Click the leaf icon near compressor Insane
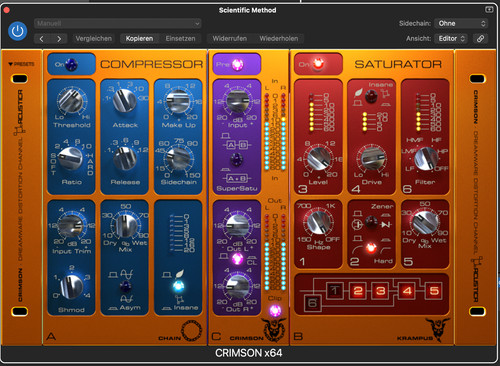This screenshot has height=366, width=500. [179, 274]
